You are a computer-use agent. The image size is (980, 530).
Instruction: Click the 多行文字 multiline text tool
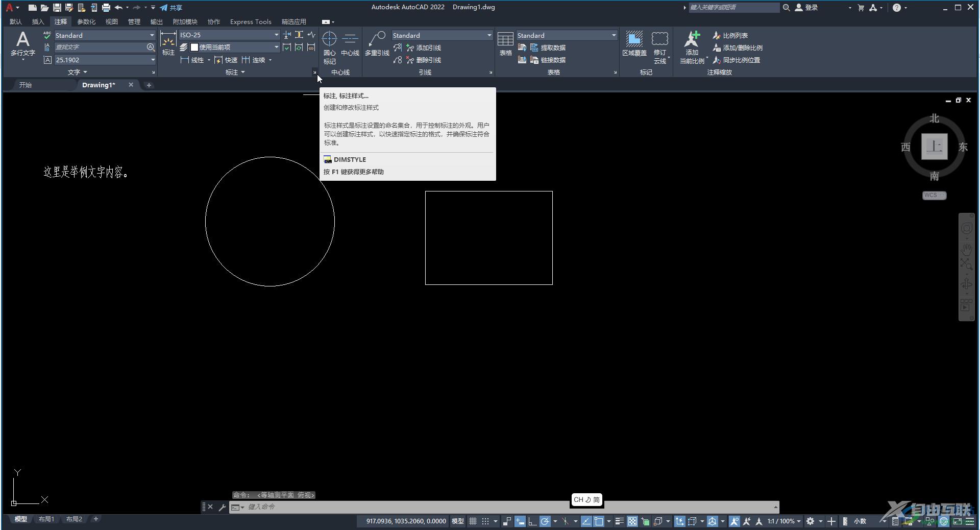click(x=22, y=44)
